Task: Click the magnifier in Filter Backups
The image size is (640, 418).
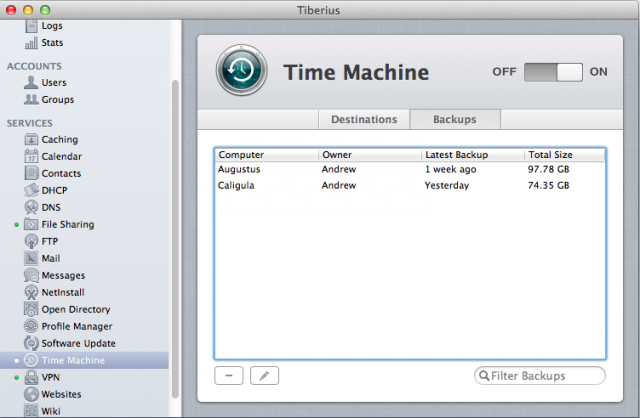Action: tap(484, 376)
